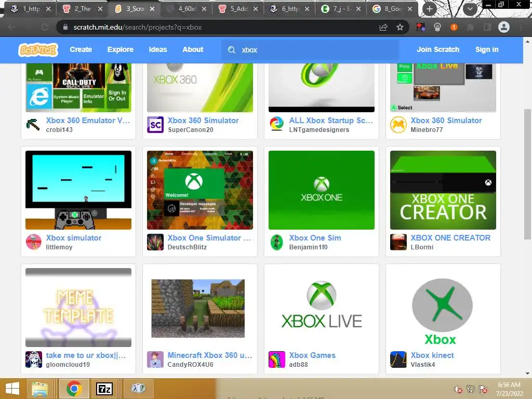Open the About page
The height and width of the screenshot is (399, 532).
point(193,49)
